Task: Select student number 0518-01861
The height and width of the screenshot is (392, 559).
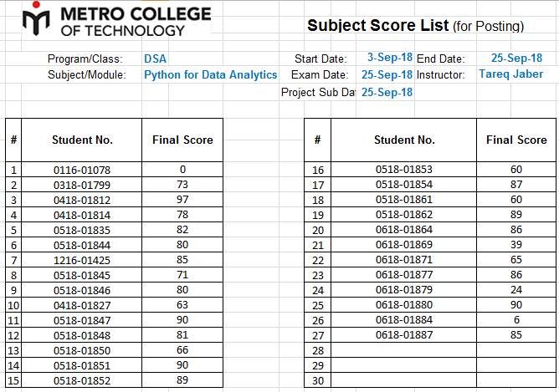Action: click(404, 200)
